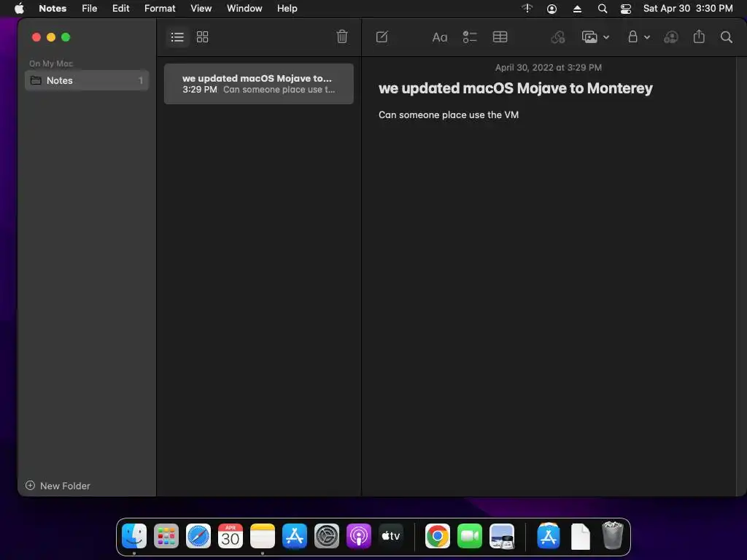
Task: Open App Store from the Dock
Action: (295, 536)
